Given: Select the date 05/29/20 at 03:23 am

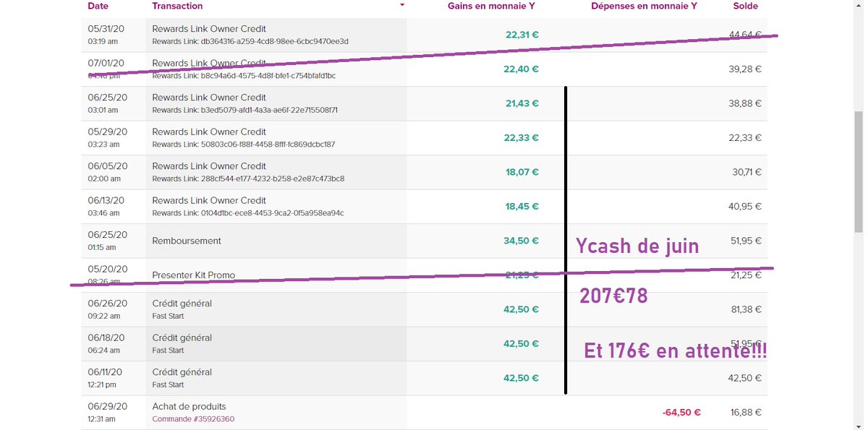Looking at the screenshot, I should (x=107, y=137).
